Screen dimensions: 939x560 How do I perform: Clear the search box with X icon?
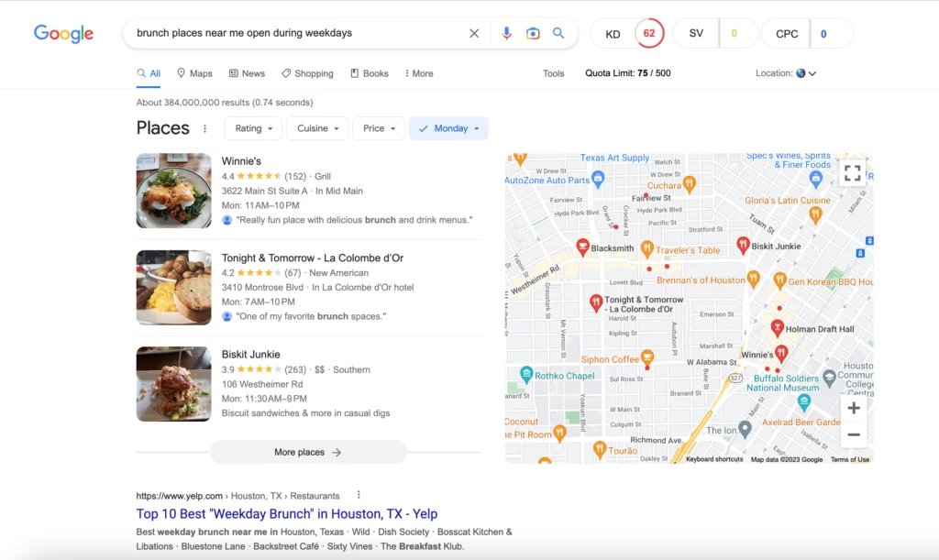coord(474,33)
